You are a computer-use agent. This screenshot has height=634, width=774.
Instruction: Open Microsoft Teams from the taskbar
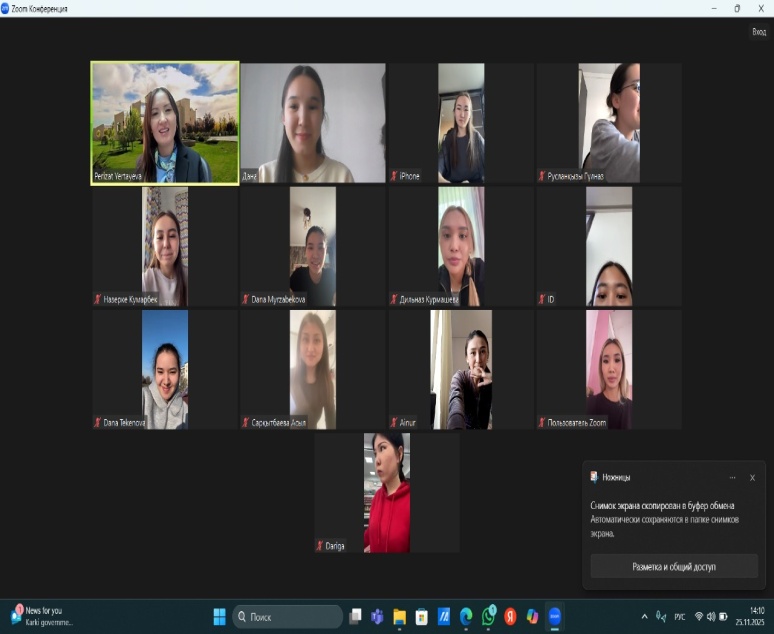[378, 616]
